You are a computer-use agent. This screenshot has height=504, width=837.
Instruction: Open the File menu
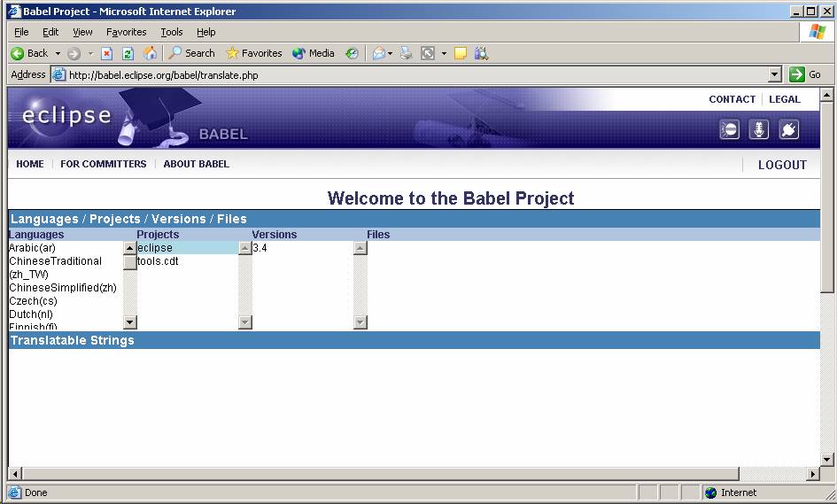tap(21, 32)
